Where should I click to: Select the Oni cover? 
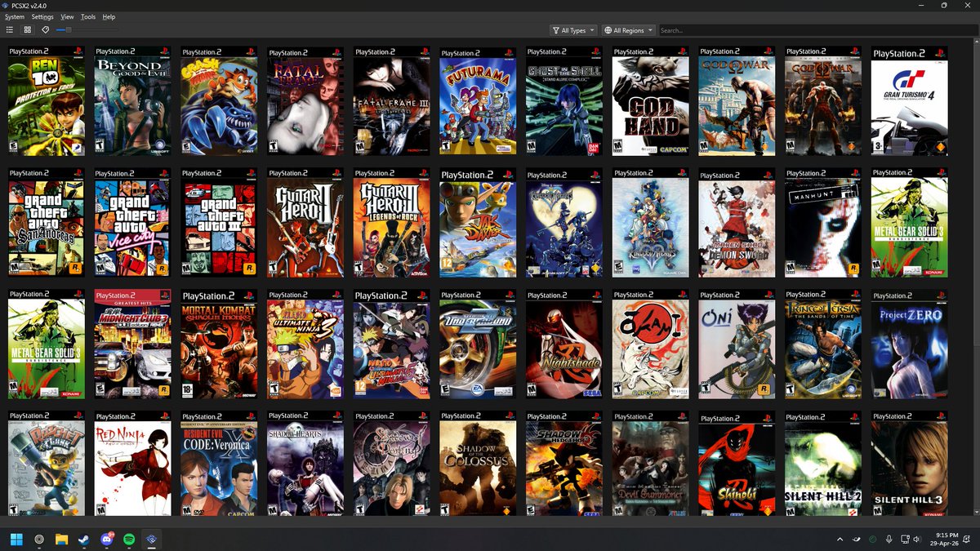tap(737, 344)
